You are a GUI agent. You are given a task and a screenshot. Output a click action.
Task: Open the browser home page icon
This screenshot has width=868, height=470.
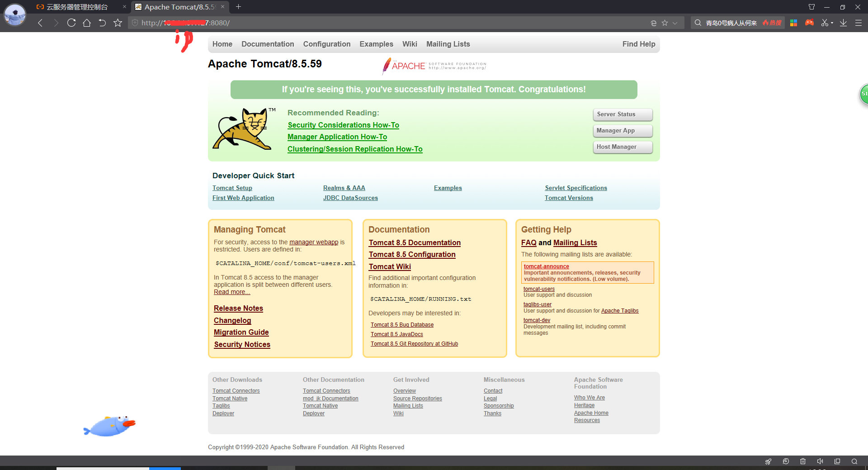click(87, 23)
